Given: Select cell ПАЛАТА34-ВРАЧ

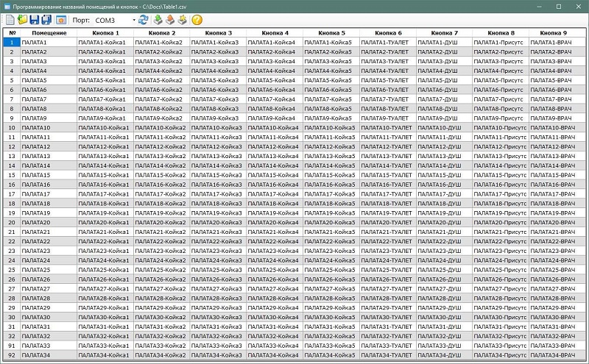Looking at the screenshot, I should click(x=557, y=355).
